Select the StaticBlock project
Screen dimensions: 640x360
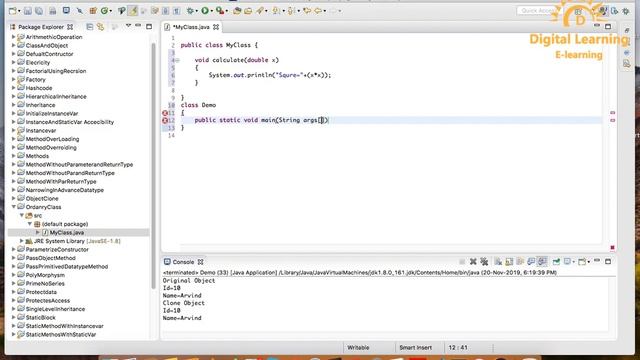[x=40, y=318]
